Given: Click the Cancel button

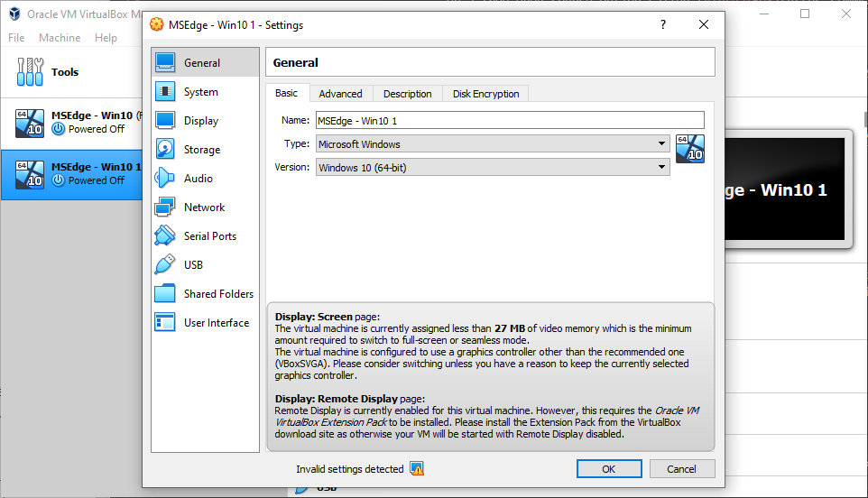Looking at the screenshot, I should point(681,468).
